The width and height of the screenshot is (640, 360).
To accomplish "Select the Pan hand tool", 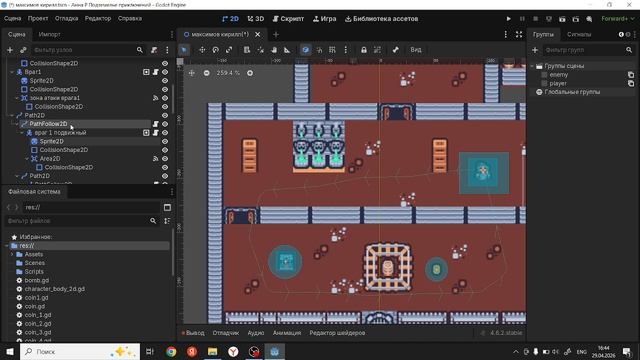I will click(x=274, y=50).
